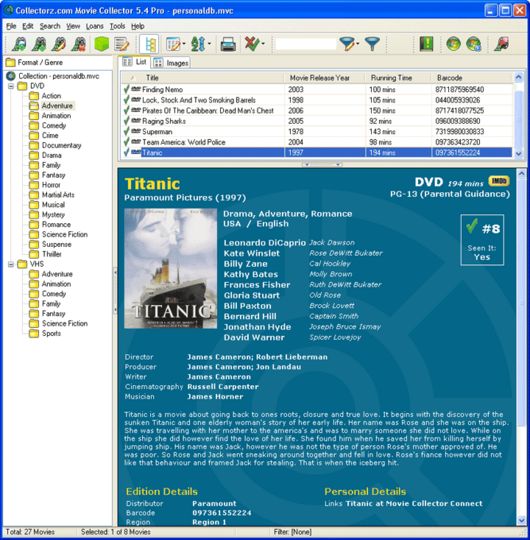The height and width of the screenshot is (540, 530).
Task: Toggle the folder tree panel icon
Action: point(150,44)
